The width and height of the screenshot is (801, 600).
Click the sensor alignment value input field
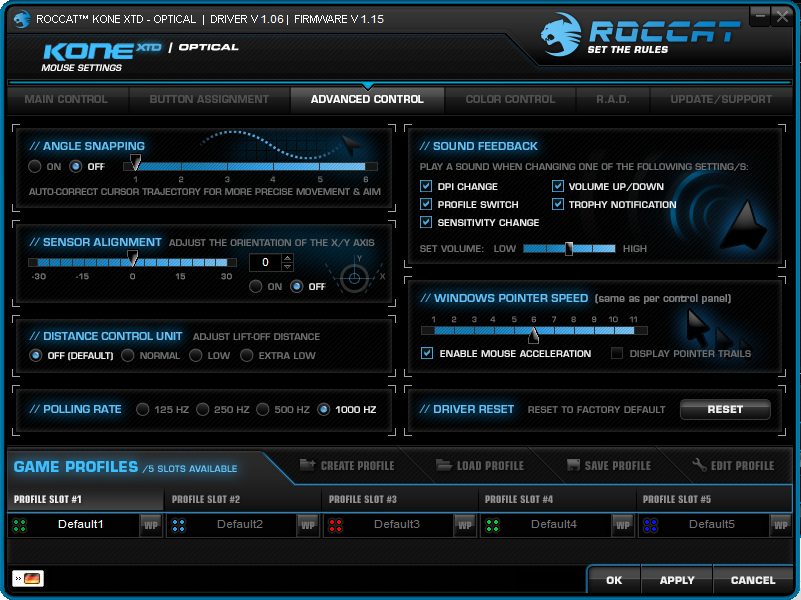265,262
